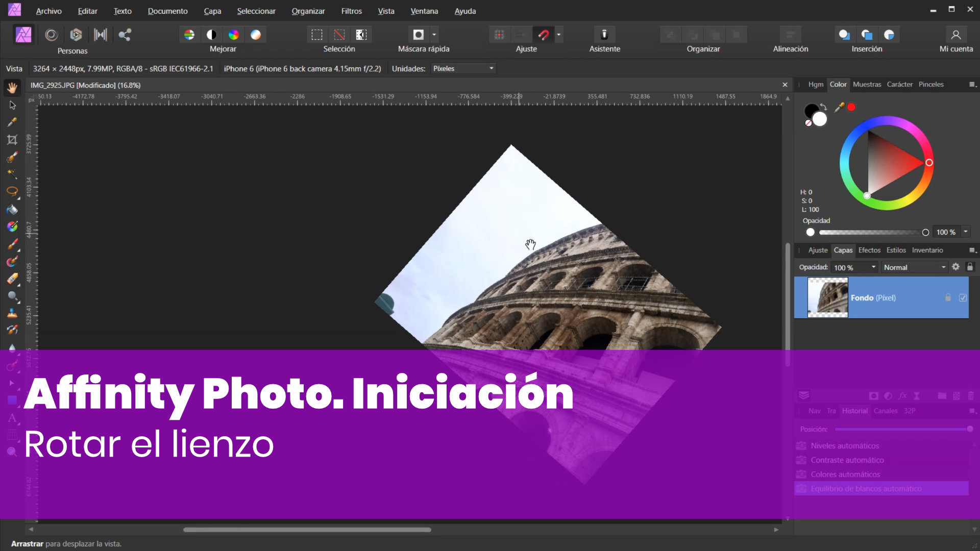This screenshot has width=980, height=551.
Task: Open layer blend options gear
Action: [955, 267]
